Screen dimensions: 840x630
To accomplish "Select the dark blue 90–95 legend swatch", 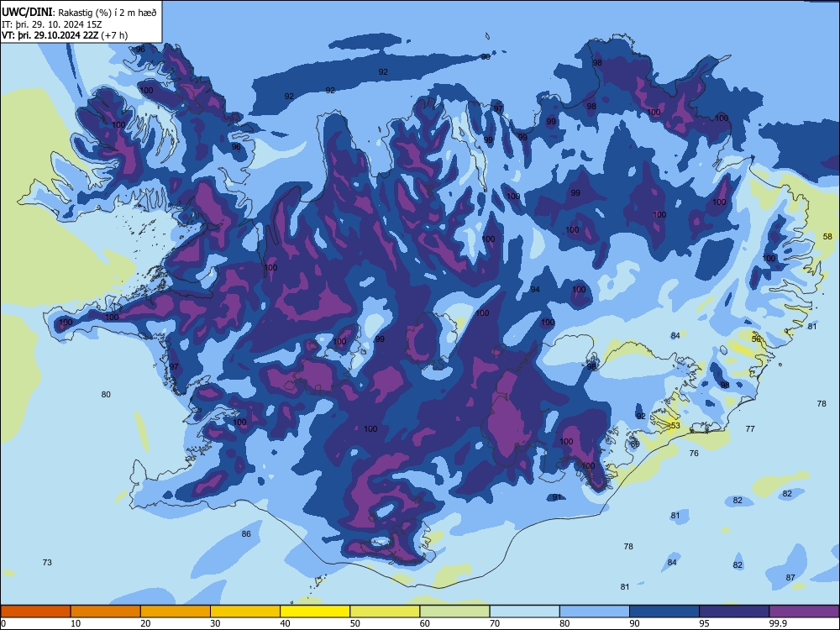I will coord(664,612).
